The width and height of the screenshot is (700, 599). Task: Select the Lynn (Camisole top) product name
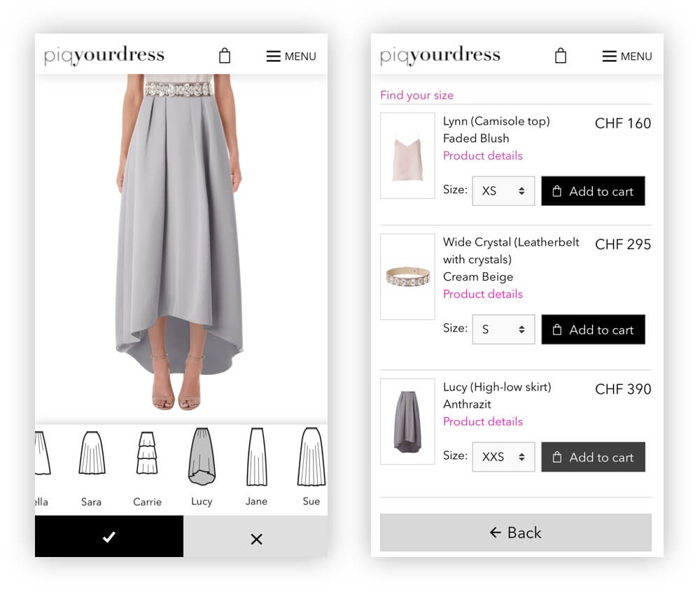[496, 121]
